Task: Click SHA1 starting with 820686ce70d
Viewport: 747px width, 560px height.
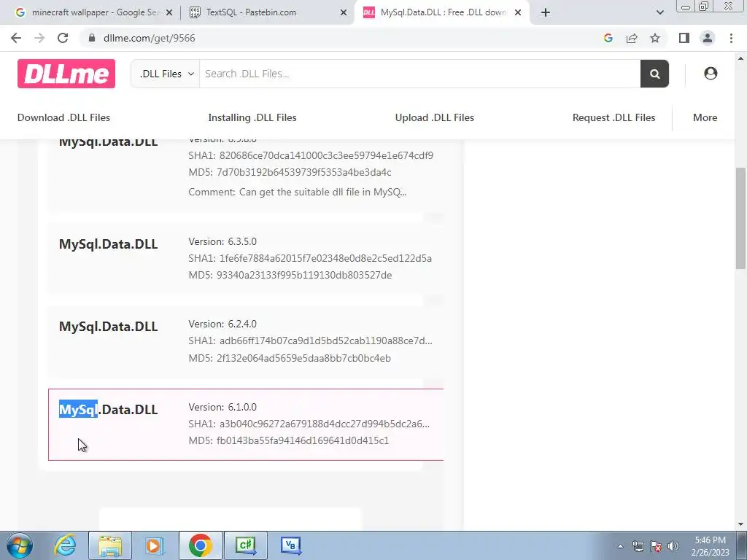Action: 311,155
